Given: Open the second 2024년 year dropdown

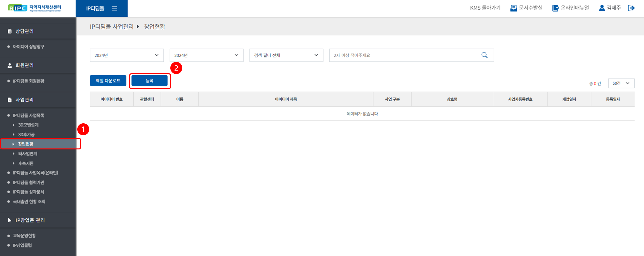Looking at the screenshot, I should [206, 55].
